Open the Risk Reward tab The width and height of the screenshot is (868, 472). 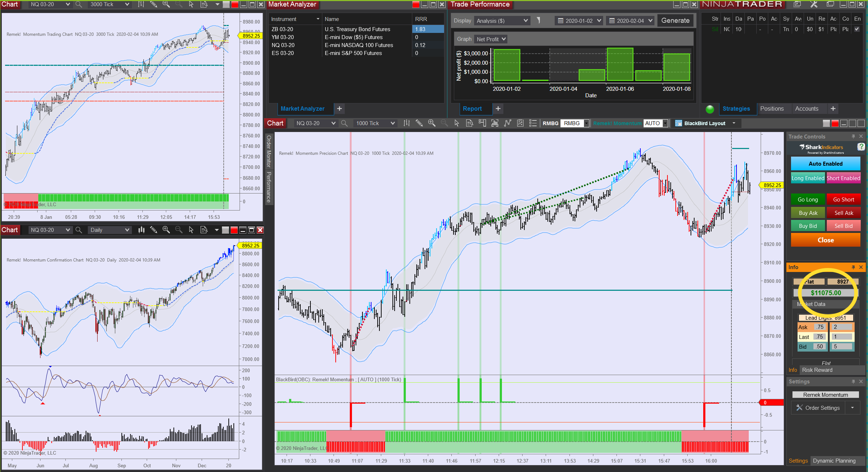(x=817, y=370)
